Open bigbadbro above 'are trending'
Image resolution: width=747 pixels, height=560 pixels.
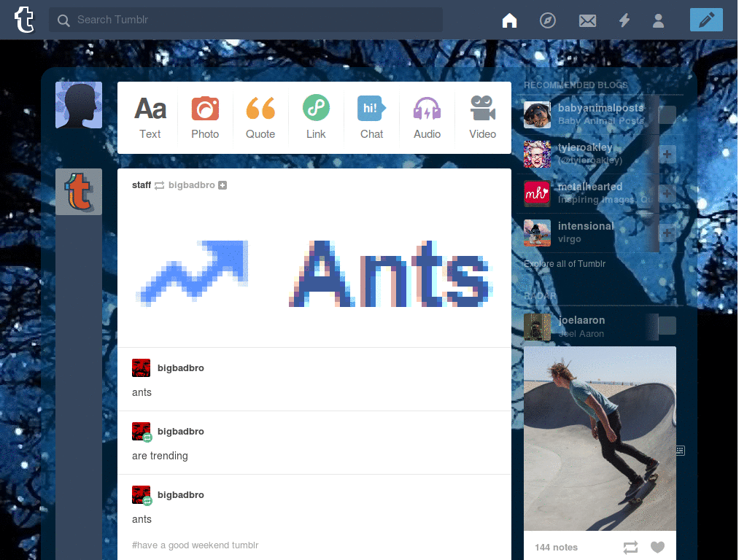pyautogui.click(x=181, y=432)
